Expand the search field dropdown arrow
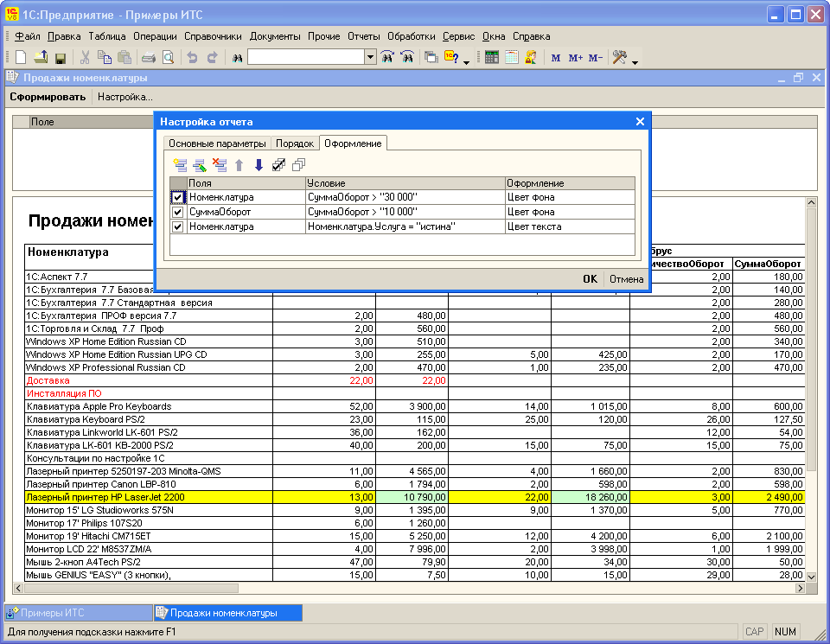 [370, 58]
